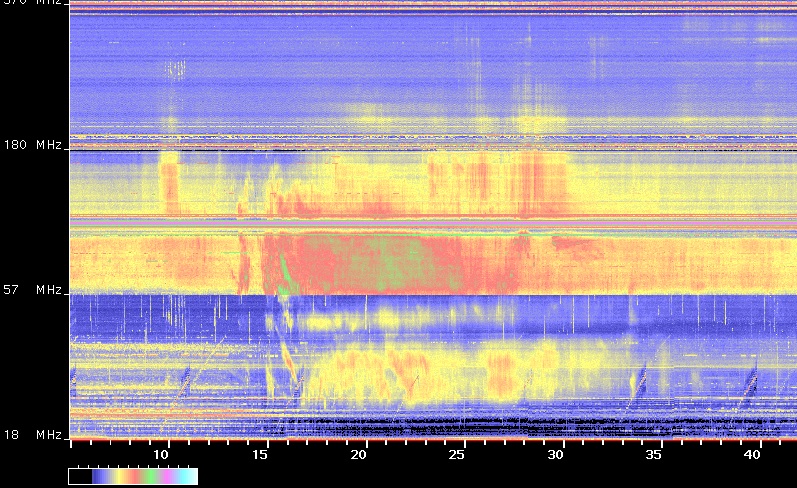Click the 180 MHz frequency axis label
Viewport: 797px width, 488px height.
(x=35, y=145)
